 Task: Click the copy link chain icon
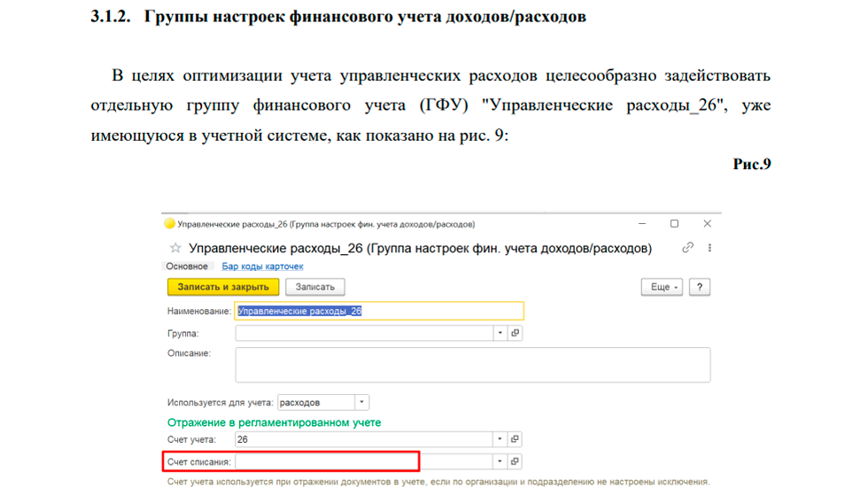(x=687, y=248)
